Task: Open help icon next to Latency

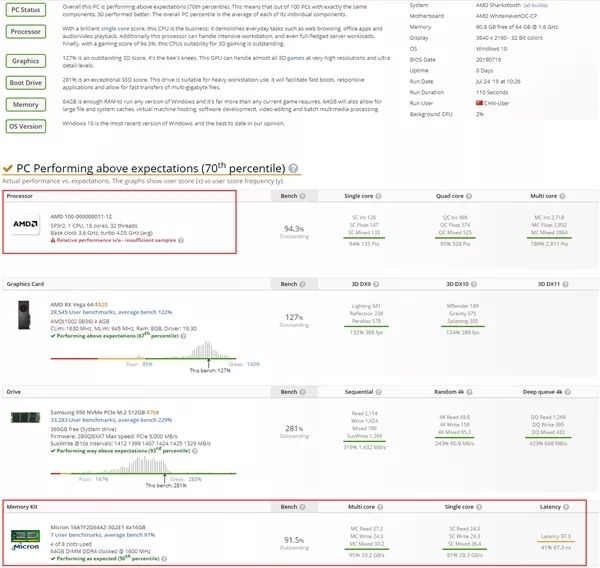Action: [x=566, y=507]
